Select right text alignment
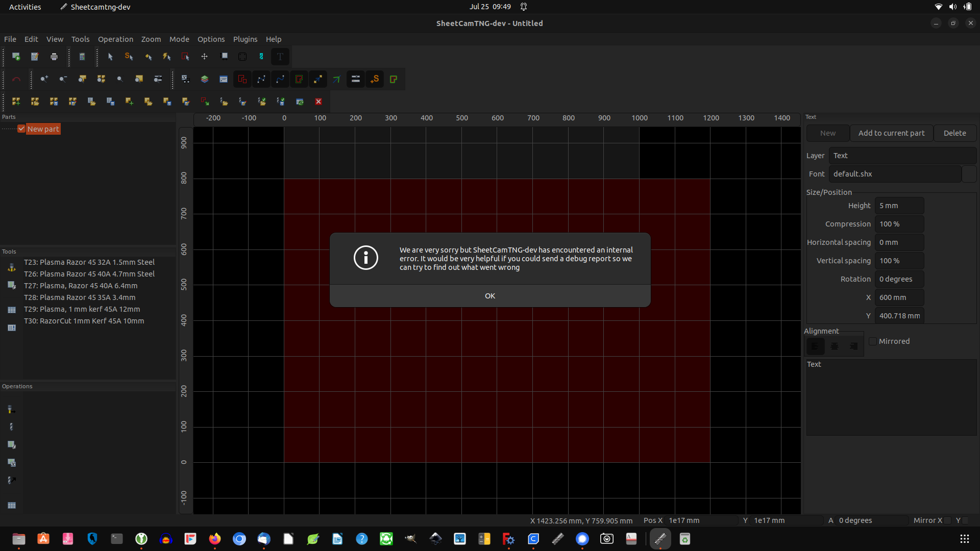This screenshot has height=551, width=980. (x=853, y=346)
